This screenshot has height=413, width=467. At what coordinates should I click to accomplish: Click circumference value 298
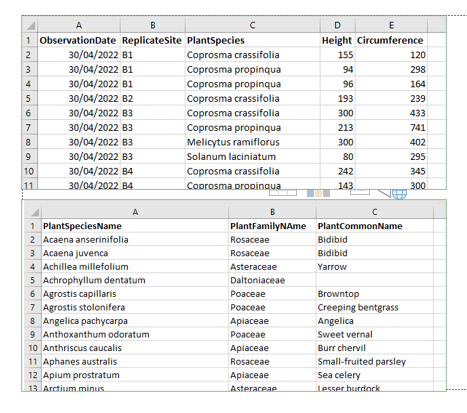391,69
